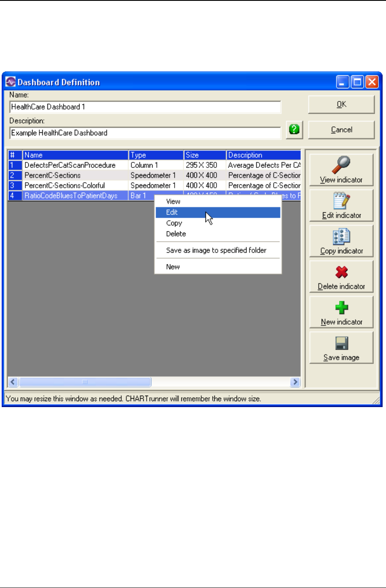The width and height of the screenshot is (386, 588).
Task: Close the Dashboard Definition window
Action: point(372,82)
